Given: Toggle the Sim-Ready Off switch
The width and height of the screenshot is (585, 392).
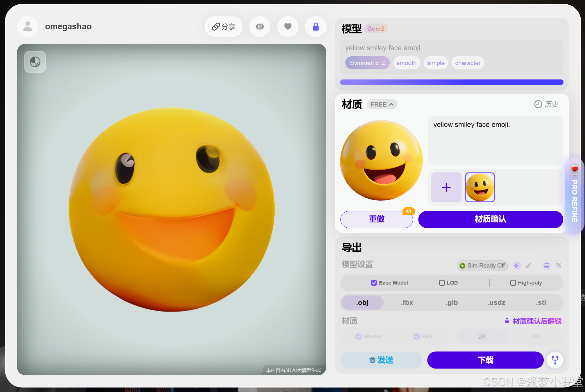Looking at the screenshot, I should pyautogui.click(x=482, y=266).
